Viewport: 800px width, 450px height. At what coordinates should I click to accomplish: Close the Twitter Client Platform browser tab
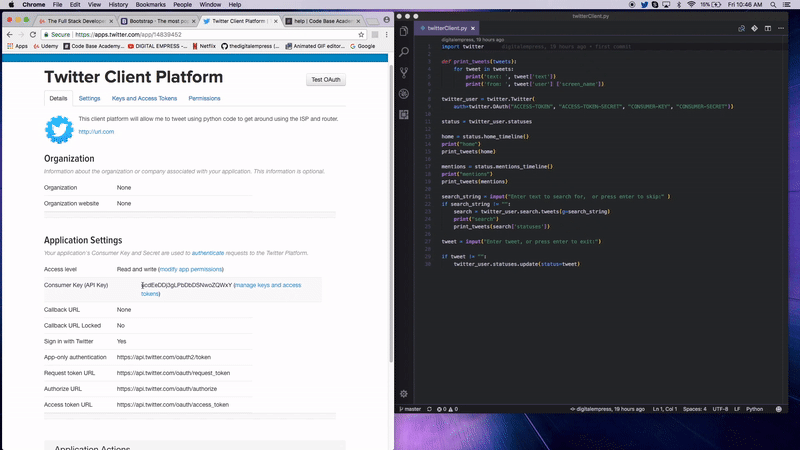coord(276,21)
